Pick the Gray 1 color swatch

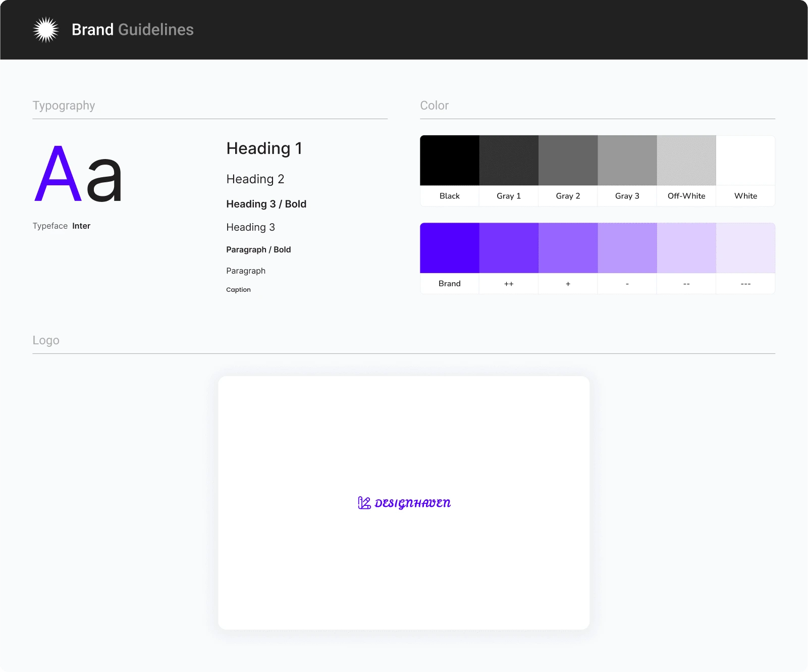pos(509,160)
